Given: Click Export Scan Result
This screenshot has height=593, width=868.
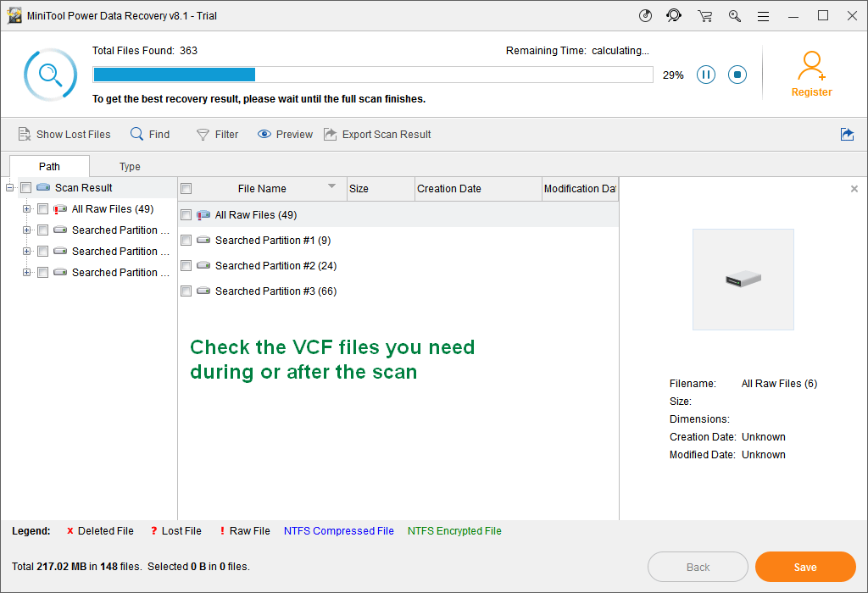Looking at the screenshot, I should click(377, 135).
